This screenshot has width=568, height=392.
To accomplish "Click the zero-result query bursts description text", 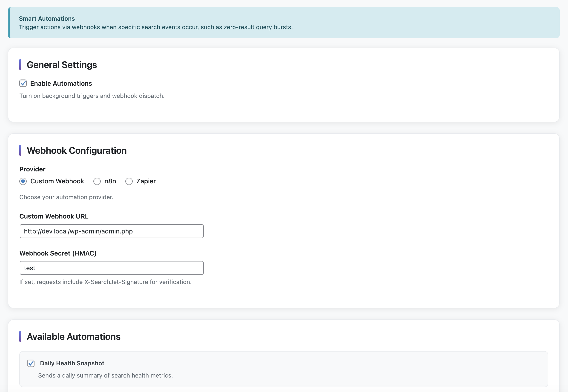I will point(156,27).
